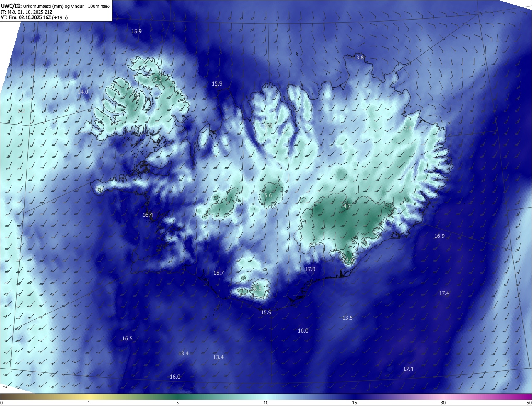Click the color scale tick label 30

(x=443, y=403)
